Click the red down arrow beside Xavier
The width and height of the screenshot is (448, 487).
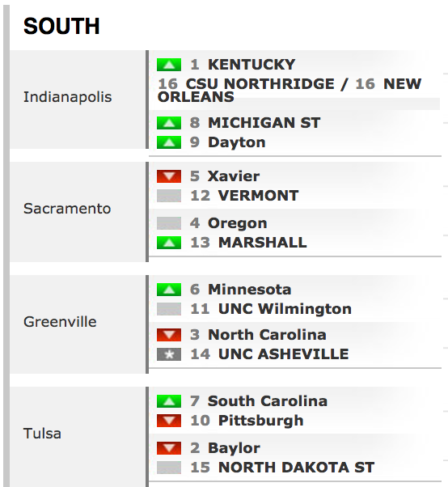coord(169,176)
